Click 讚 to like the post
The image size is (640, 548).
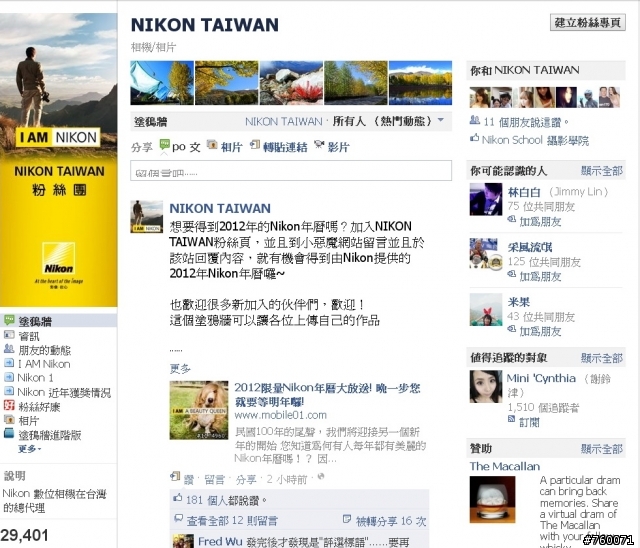pos(189,479)
